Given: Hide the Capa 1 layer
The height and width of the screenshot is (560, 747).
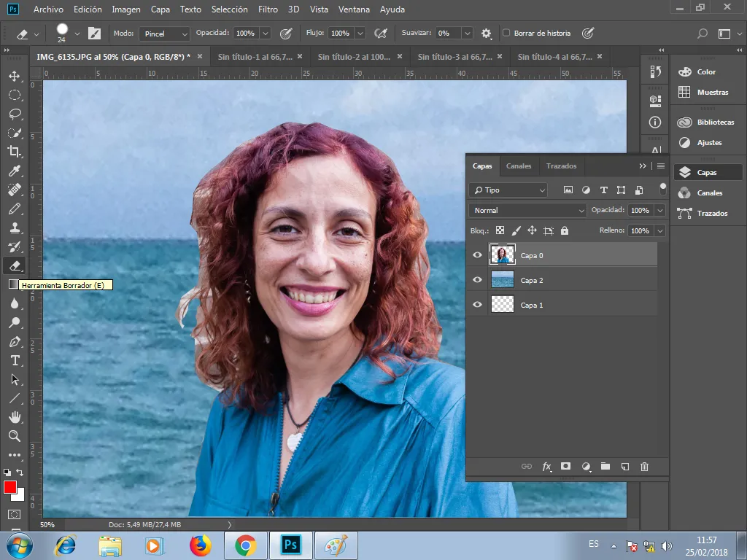Looking at the screenshot, I should tap(477, 305).
